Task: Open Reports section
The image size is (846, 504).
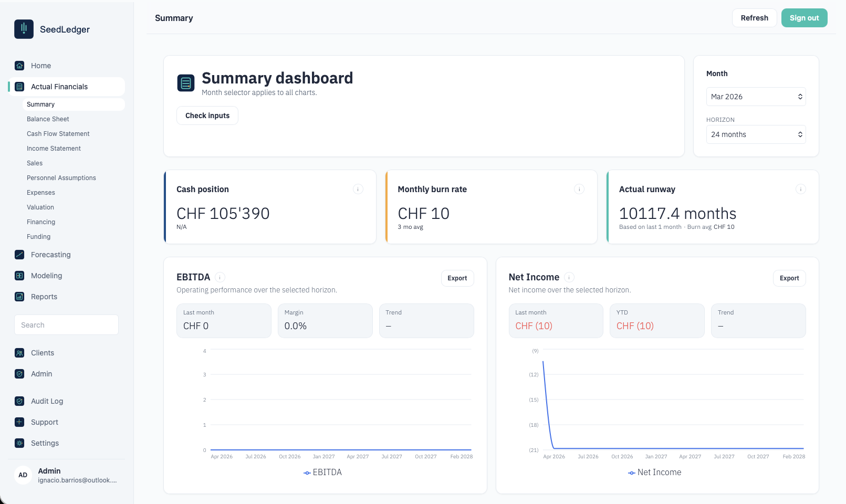Action: coord(67,297)
